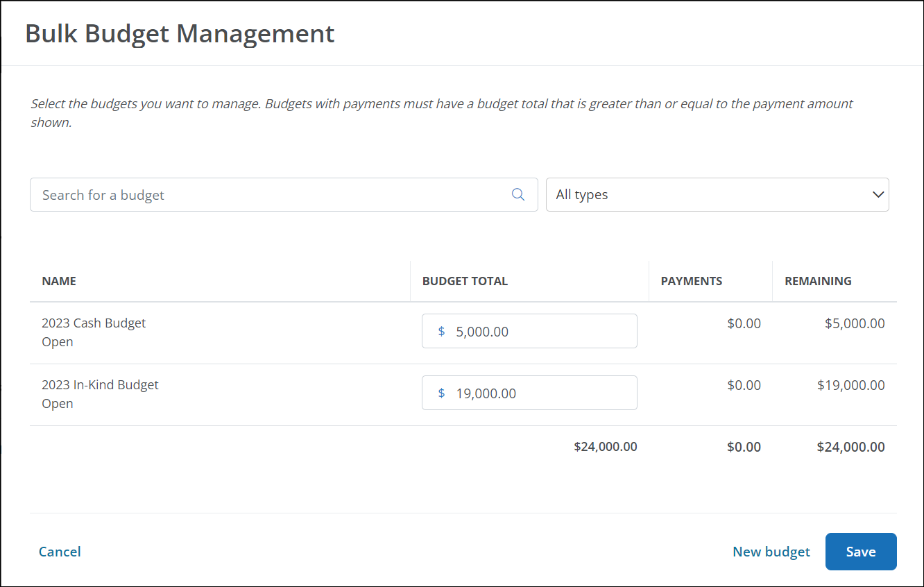Viewport: 924px width, 587px height.
Task: Click the $5,000.00 remaining value
Action: (x=855, y=323)
